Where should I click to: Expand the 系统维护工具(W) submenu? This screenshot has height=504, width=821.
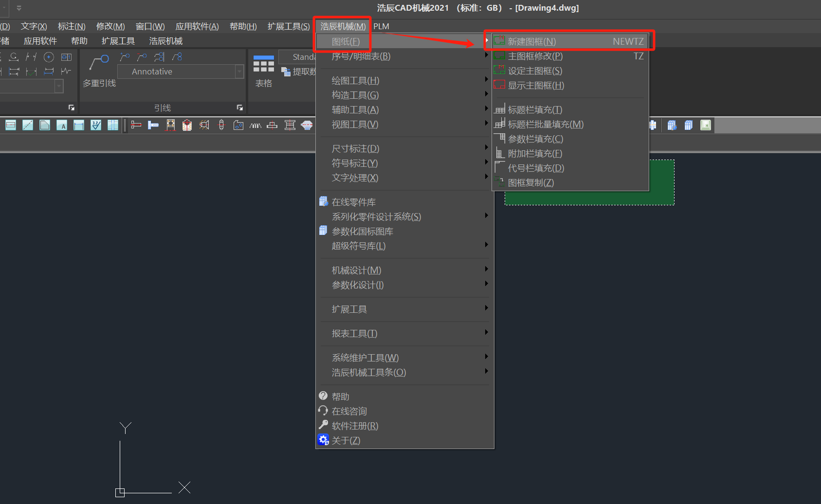(x=404, y=358)
